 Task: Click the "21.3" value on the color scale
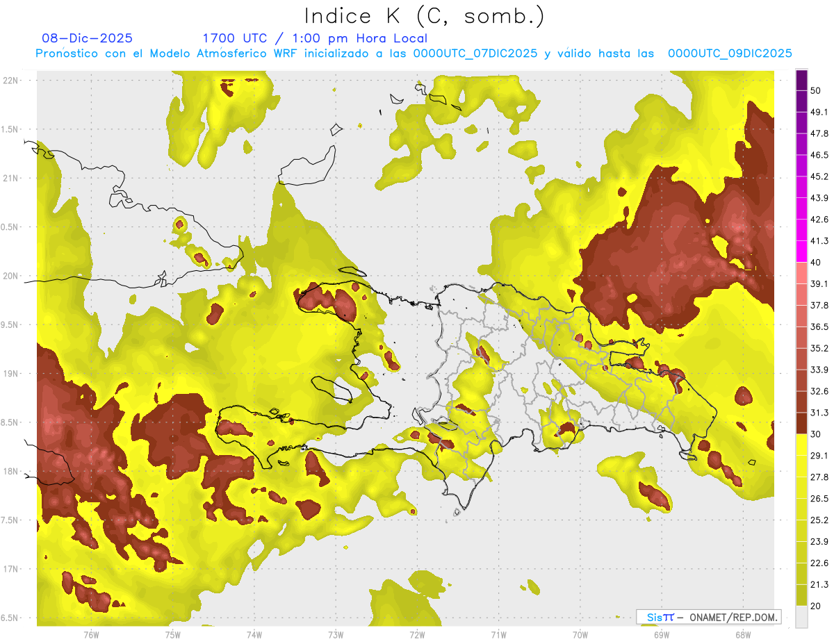pos(819,585)
